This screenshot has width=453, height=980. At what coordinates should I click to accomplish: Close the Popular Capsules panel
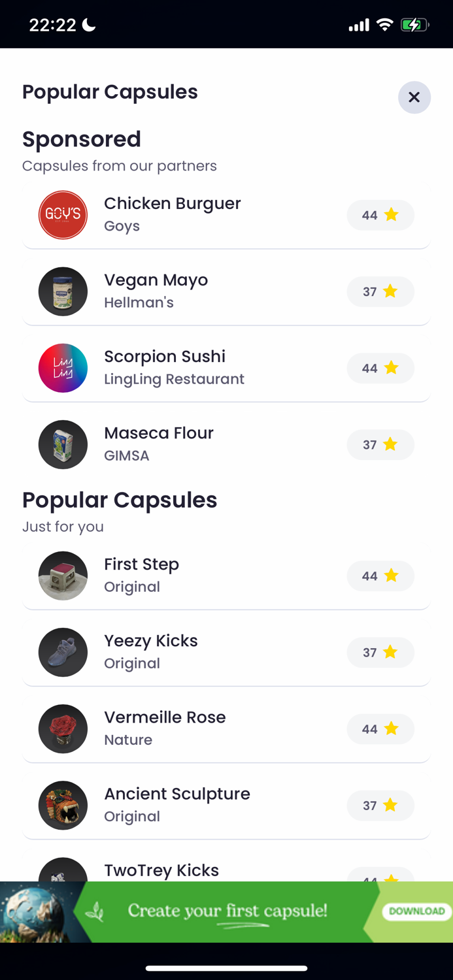(x=414, y=97)
